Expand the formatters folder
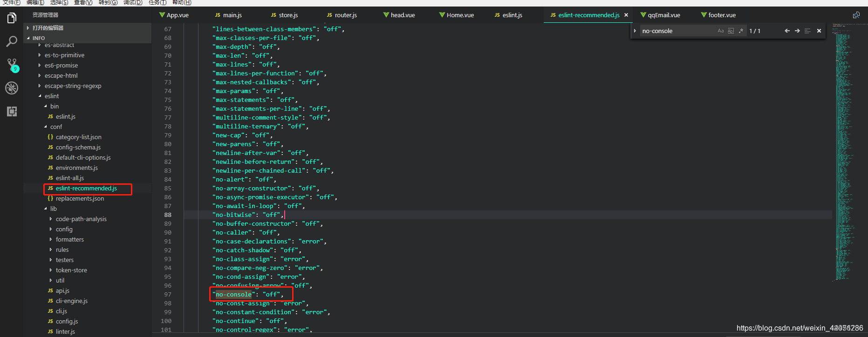 pyautogui.click(x=69, y=239)
